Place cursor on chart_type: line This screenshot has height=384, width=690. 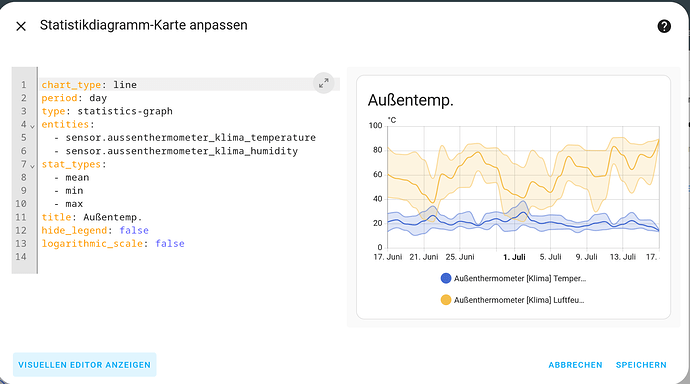pyautogui.click(x=89, y=84)
